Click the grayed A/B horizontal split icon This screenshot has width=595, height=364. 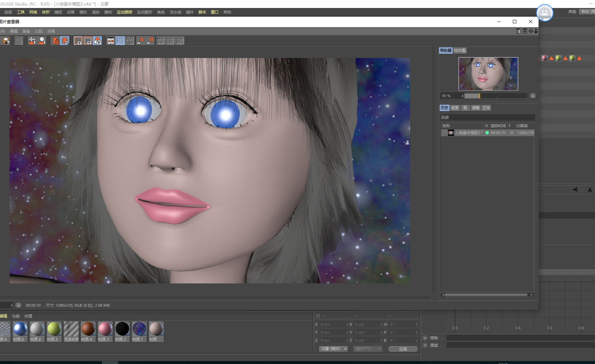click(x=170, y=41)
